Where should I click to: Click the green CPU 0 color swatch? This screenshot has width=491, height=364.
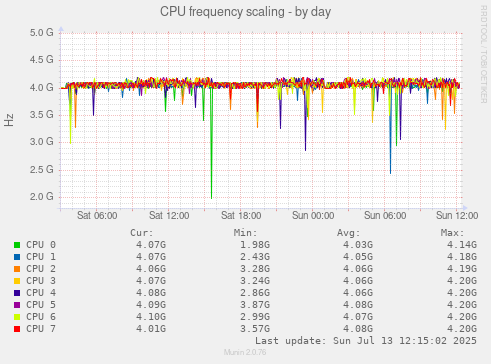17,245
